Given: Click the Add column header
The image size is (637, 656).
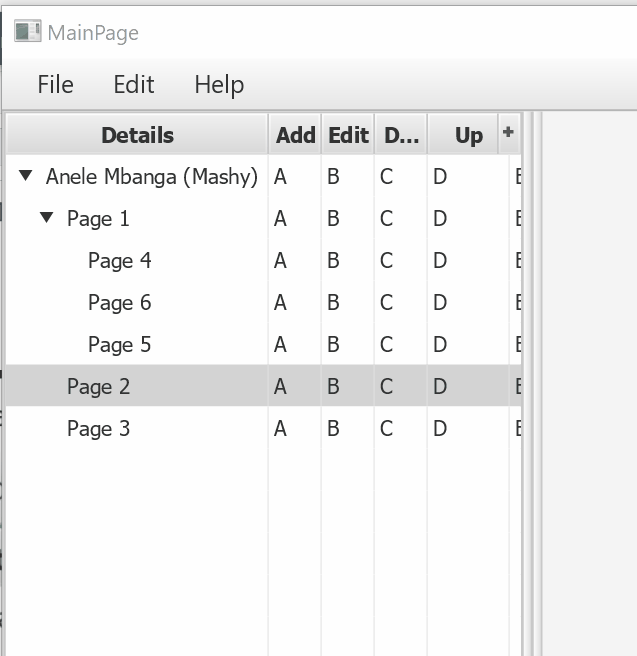Looking at the screenshot, I should (x=295, y=135).
